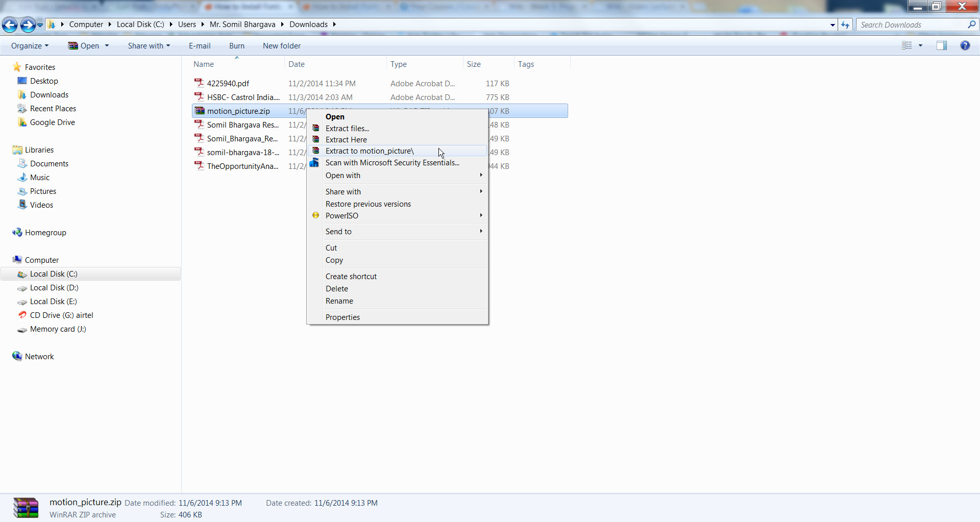Expand the view options dropdown arrow

point(921,45)
